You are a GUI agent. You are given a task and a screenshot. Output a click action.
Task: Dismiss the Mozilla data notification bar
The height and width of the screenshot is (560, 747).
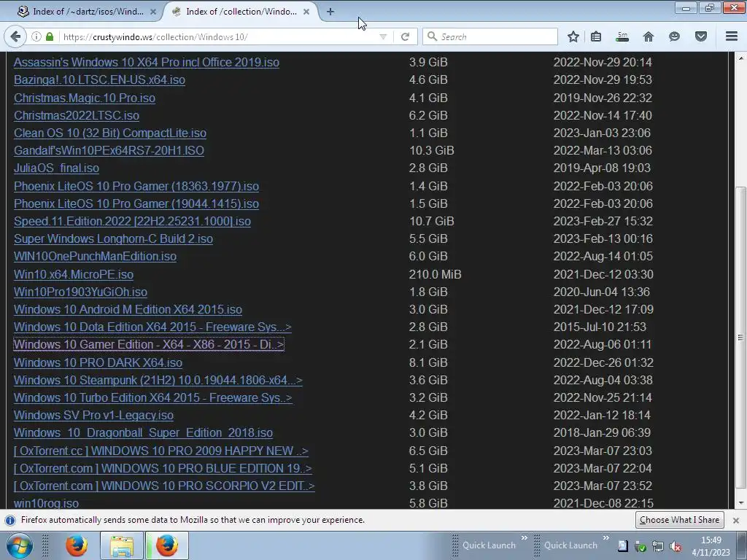[x=735, y=520]
